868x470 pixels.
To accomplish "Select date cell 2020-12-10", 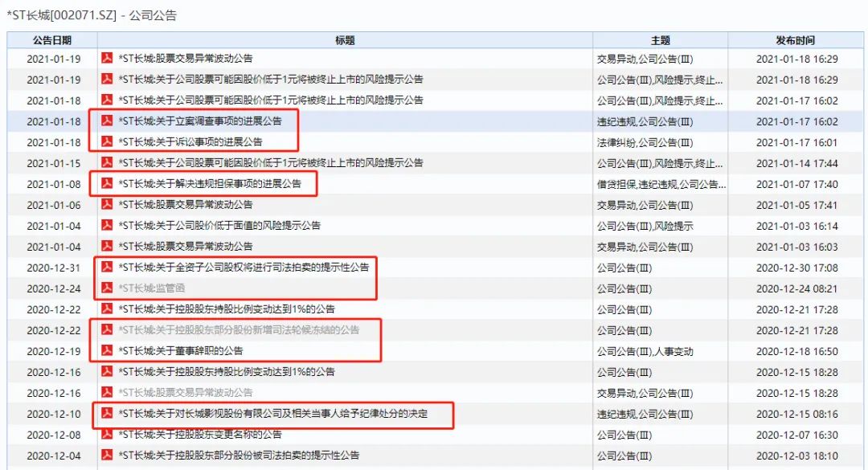I will [x=54, y=414].
